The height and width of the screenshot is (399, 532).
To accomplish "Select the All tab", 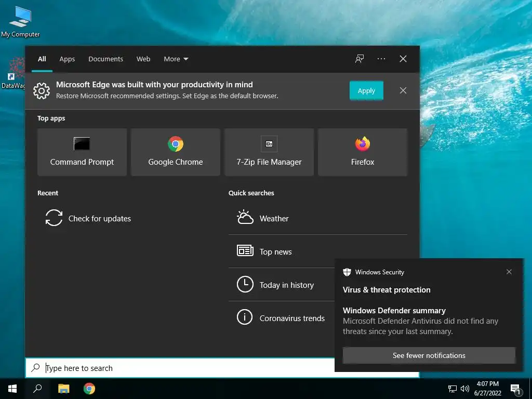I will click(42, 59).
